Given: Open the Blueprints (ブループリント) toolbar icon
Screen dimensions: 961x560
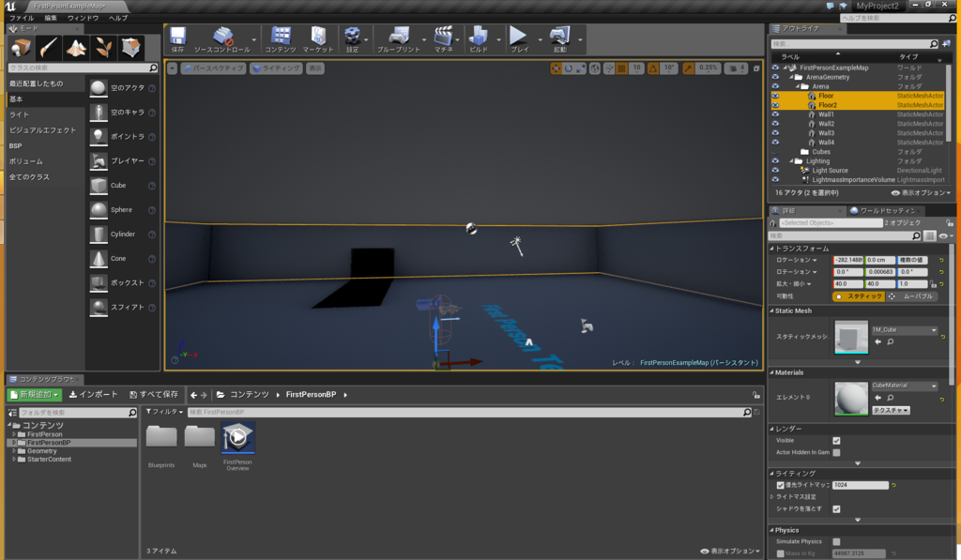Looking at the screenshot, I should click(x=399, y=37).
